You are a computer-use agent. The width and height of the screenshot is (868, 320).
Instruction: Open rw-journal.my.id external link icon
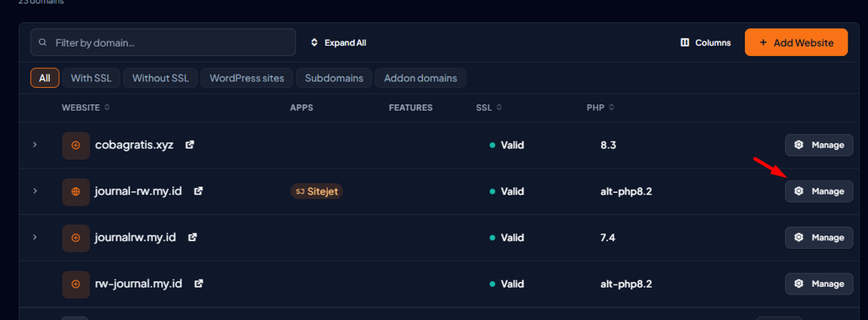(x=198, y=284)
